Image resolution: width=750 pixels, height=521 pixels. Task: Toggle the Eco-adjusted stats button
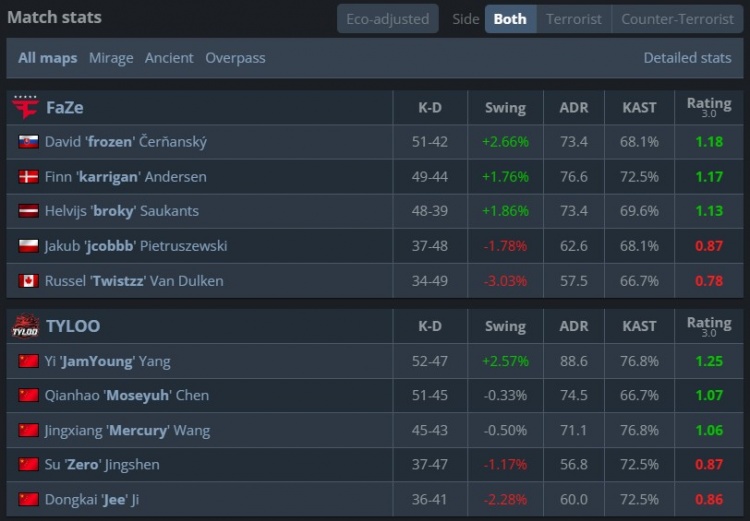pos(387,19)
